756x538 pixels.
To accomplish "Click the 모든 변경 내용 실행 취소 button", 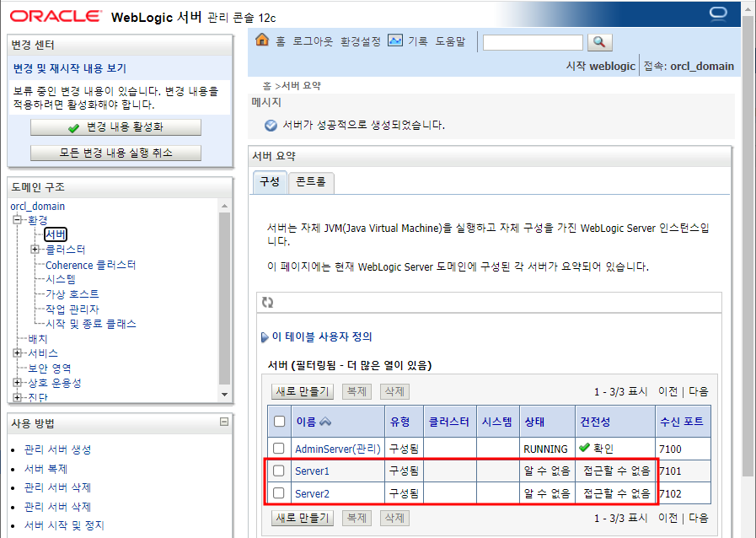I will click(x=115, y=153).
